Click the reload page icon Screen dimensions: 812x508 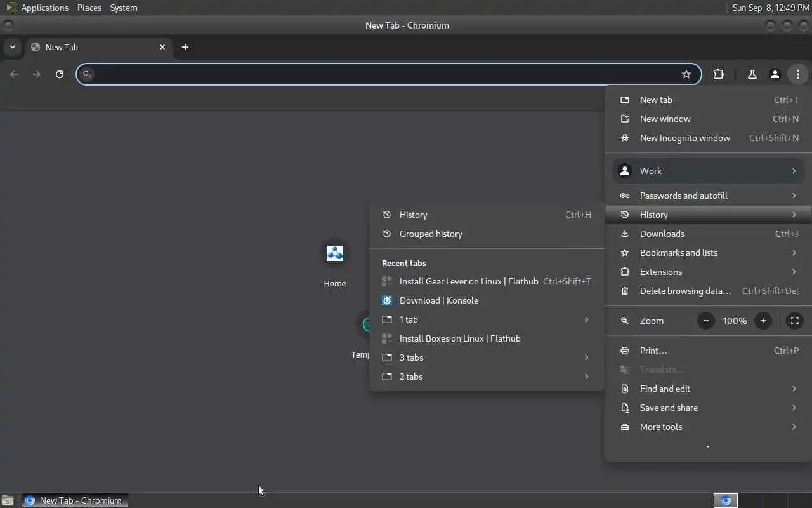(60, 74)
